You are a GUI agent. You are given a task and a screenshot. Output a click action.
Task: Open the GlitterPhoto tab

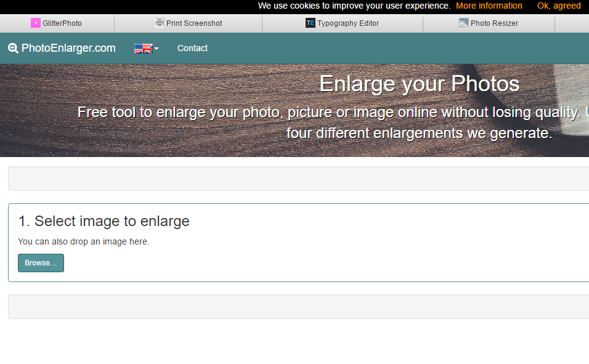tap(57, 23)
